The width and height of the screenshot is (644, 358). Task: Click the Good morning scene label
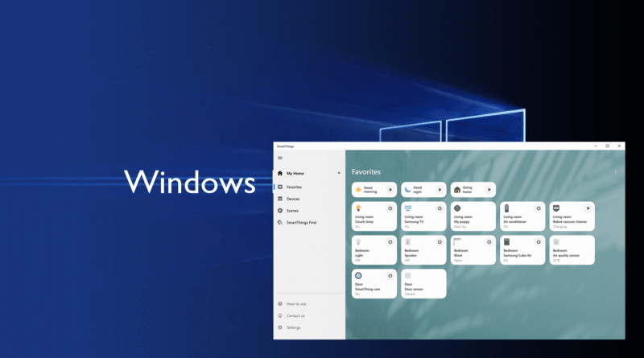370,190
